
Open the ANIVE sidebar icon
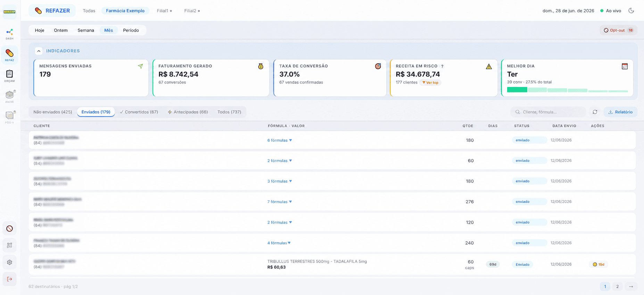10,97
